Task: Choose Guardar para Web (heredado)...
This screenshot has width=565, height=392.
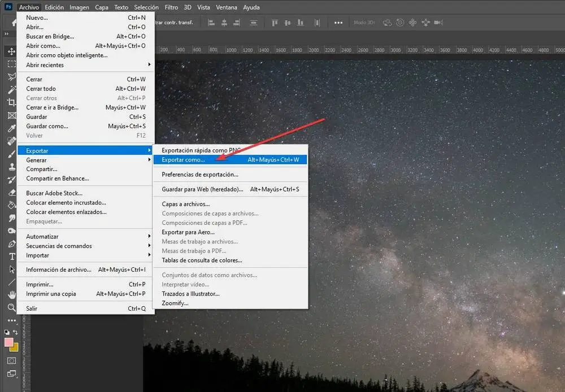Action: click(231, 189)
